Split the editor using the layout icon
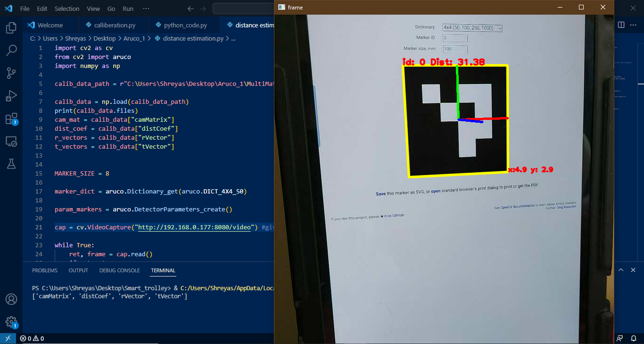The height and width of the screenshot is (344, 644). coord(621,25)
